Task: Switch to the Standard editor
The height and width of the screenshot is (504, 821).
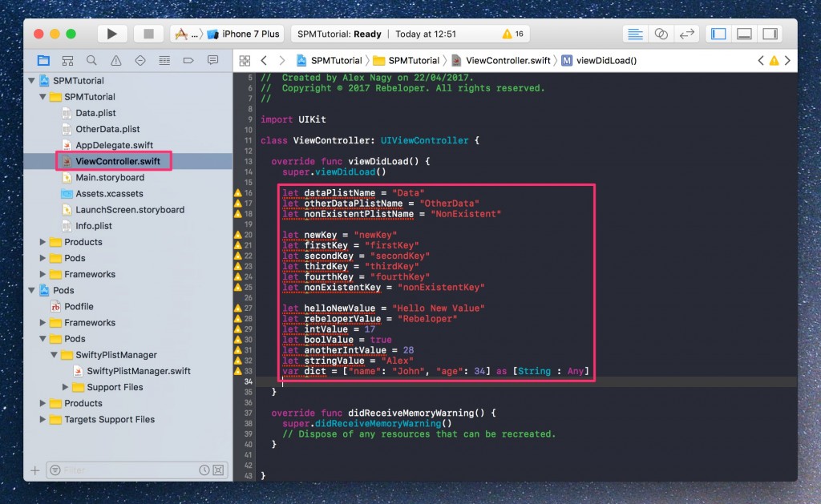Action: click(x=635, y=34)
